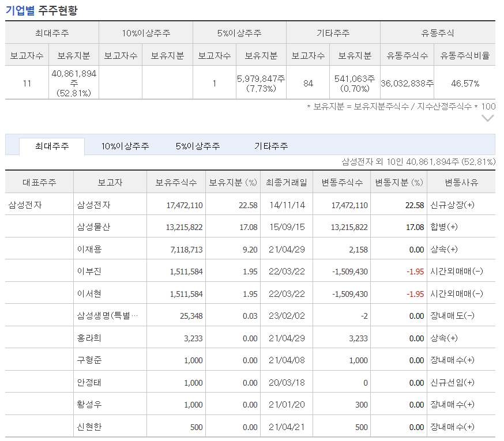Select 신현한 reporter name
The width and height of the screenshot is (504, 441).
(x=89, y=427)
